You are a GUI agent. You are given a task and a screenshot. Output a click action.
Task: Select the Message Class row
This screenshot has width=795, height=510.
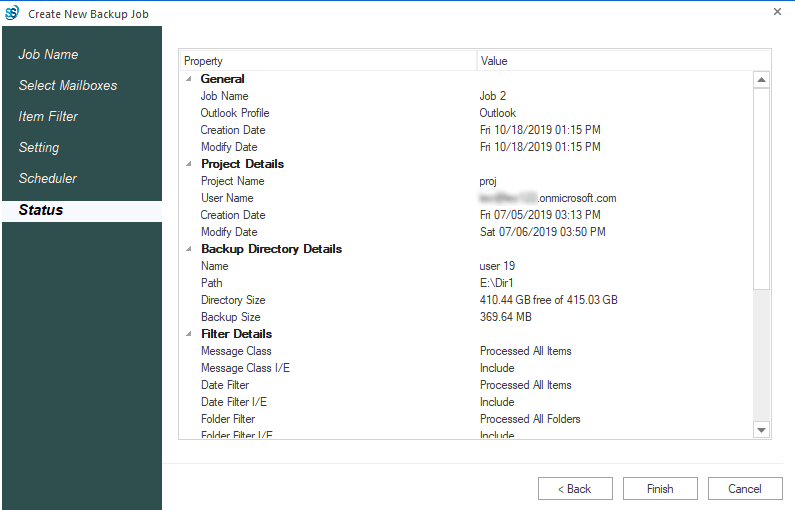[466, 351]
